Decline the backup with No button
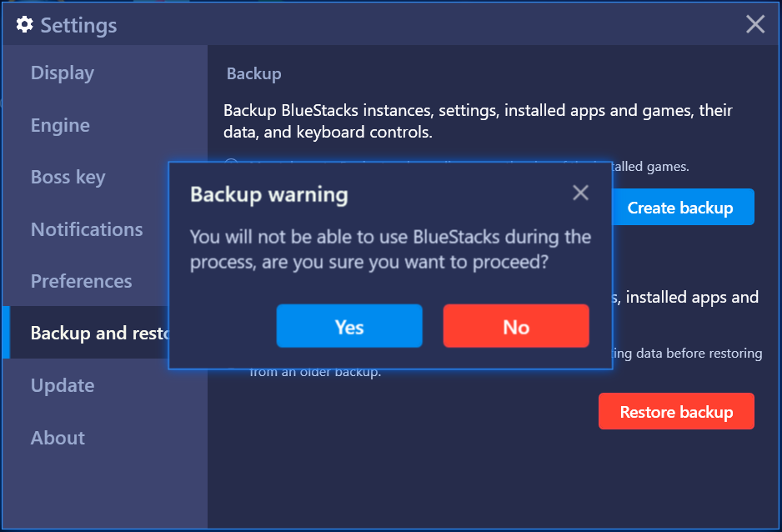This screenshot has height=532, width=782. [x=516, y=326]
